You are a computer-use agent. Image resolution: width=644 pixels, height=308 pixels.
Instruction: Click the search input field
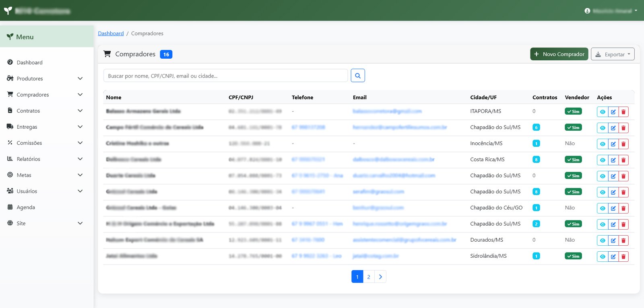(225, 76)
